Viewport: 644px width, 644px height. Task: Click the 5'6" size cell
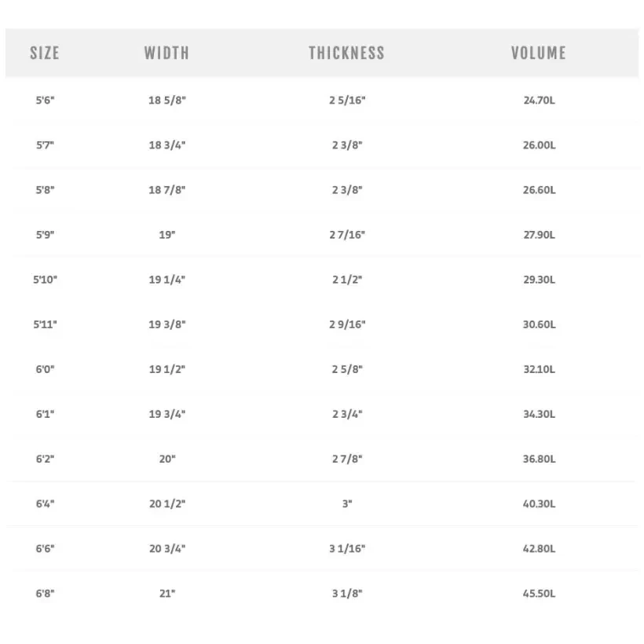click(45, 101)
